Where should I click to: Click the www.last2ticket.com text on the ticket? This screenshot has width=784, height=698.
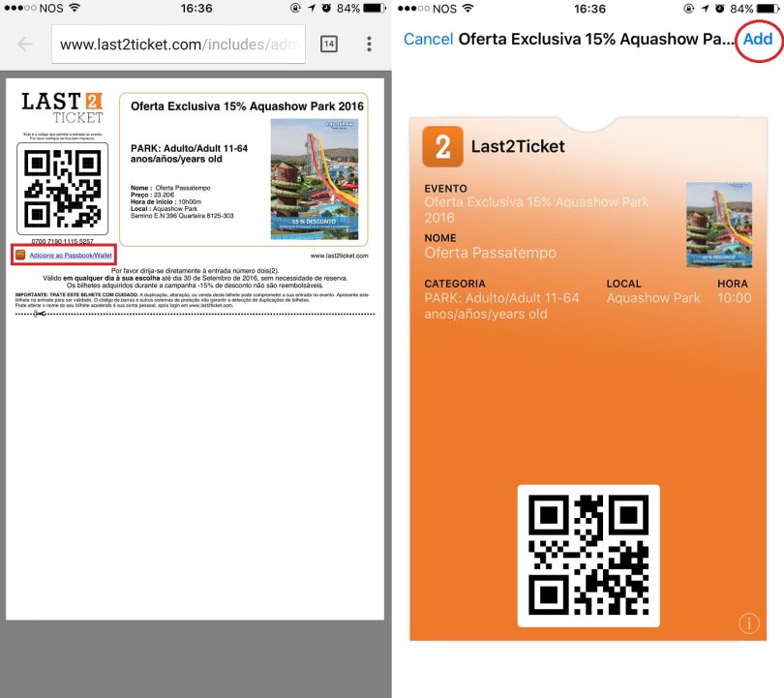tap(339, 256)
